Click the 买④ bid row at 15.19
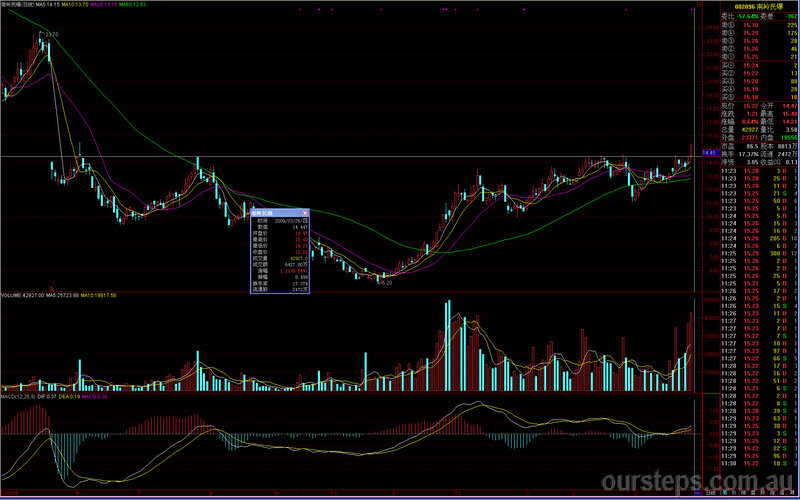 tap(759, 89)
